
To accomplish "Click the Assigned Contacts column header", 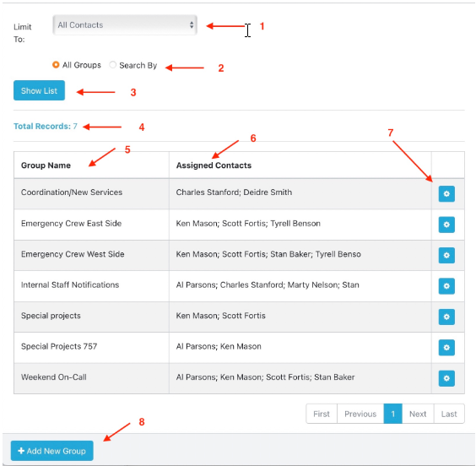I will (214, 165).
